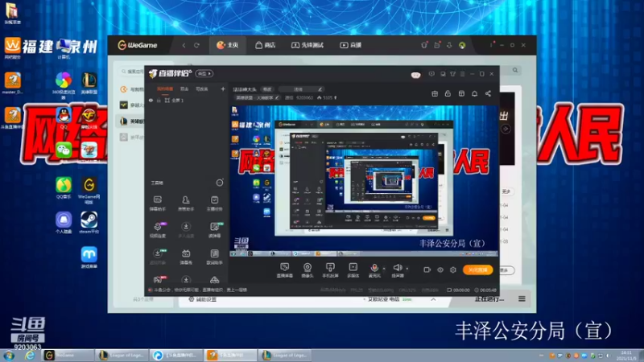Expand the WeGame bottom bar chevron
The image size is (644, 362).
(433, 299)
